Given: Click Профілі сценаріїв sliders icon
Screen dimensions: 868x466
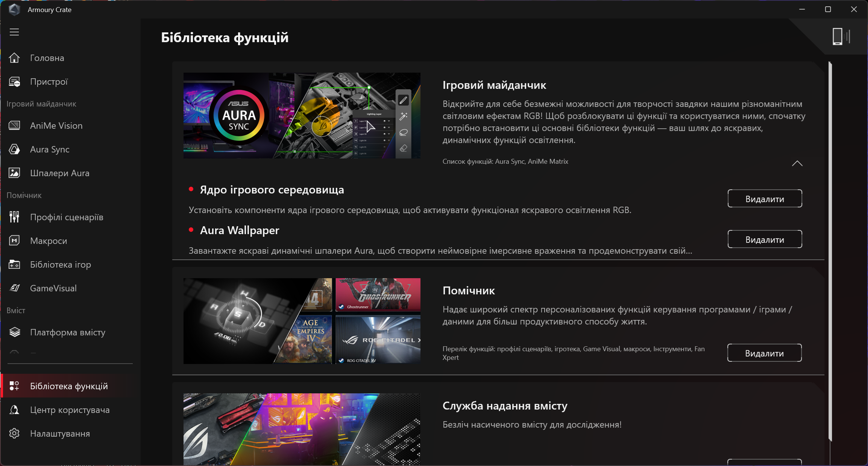Looking at the screenshot, I should tap(14, 217).
